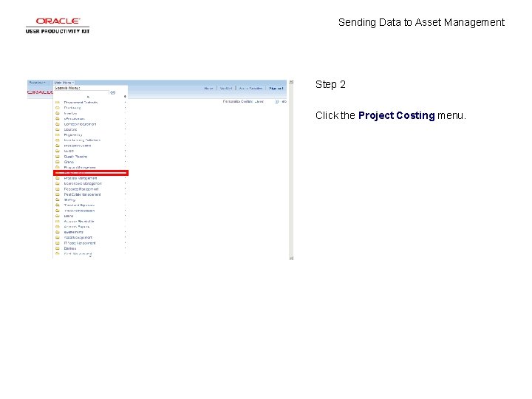Click the Search Menu go button icon
The width and height of the screenshot is (532, 399).
pos(113,92)
